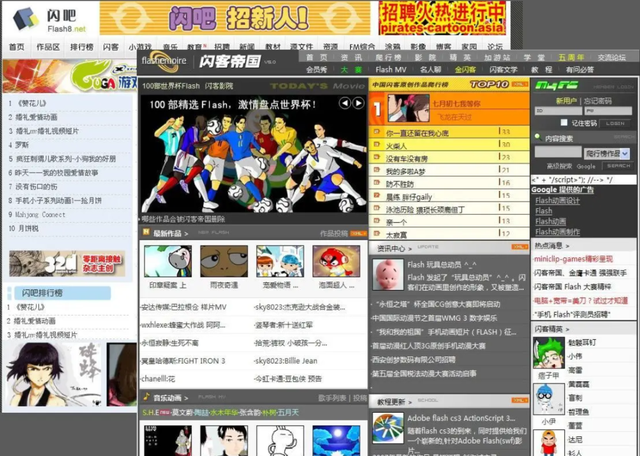Open the pink toy head news thumbnail
The image size is (640, 456).
click(x=388, y=275)
